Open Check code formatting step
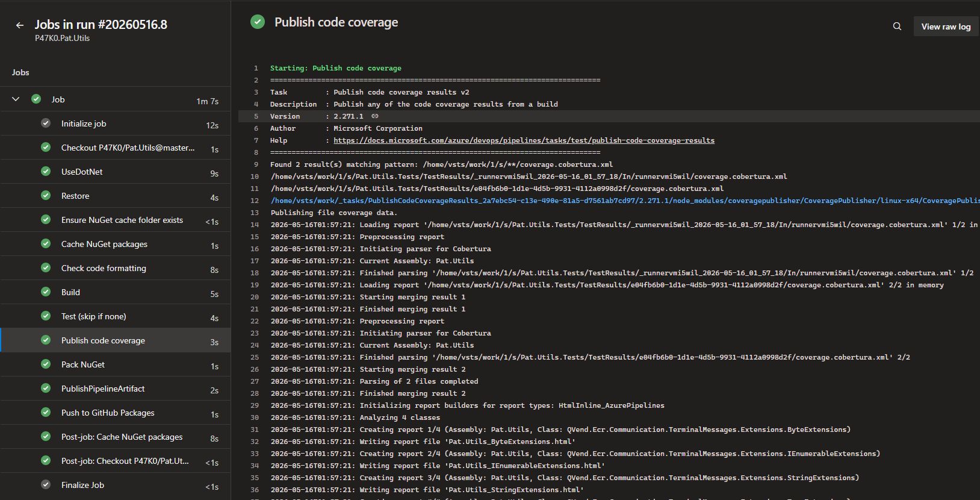980x500 pixels. pos(116,268)
